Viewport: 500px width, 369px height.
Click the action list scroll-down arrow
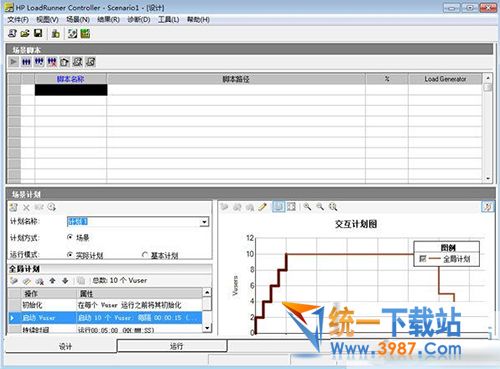pos(207,328)
